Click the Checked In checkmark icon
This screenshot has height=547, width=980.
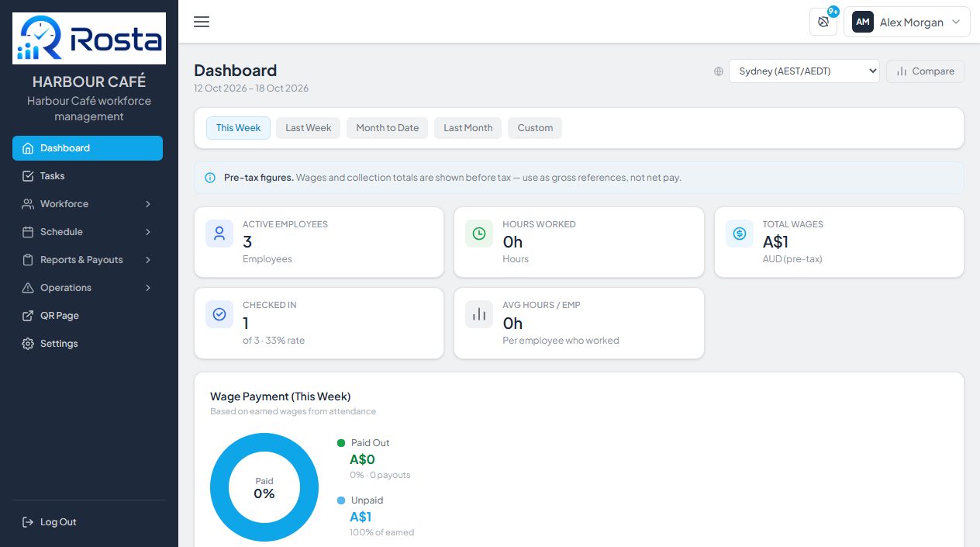click(219, 313)
